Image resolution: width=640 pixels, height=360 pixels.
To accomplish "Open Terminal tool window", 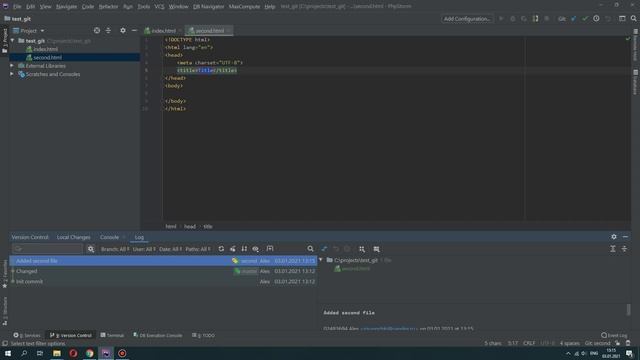I will 112,335.
